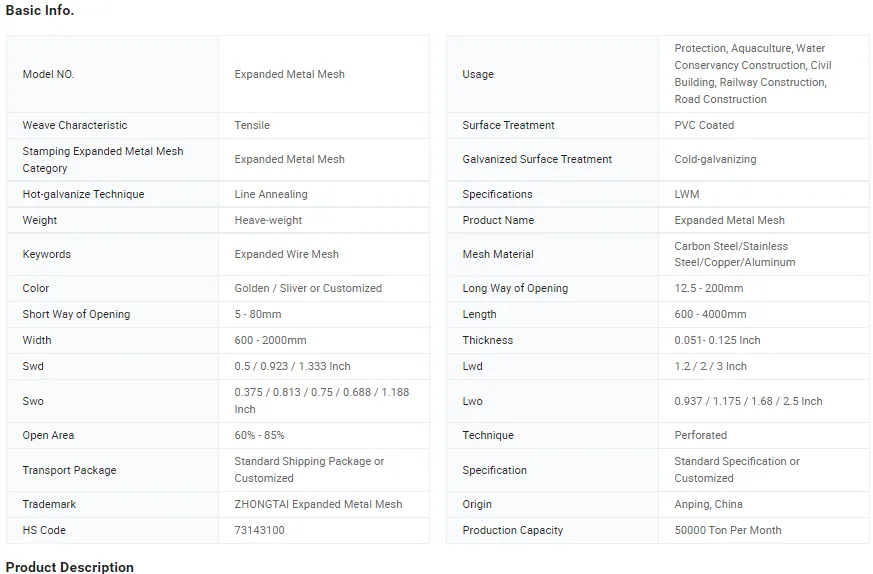This screenshot has width=873, height=574.
Task: Select the Heave-weight value cell
Action: (268, 220)
